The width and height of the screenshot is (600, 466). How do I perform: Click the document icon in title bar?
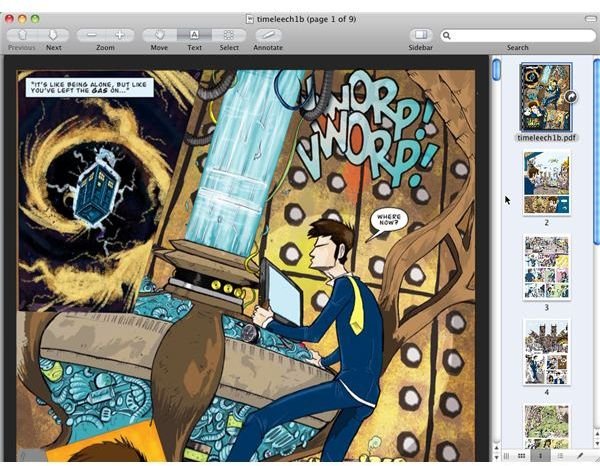[x=250, y=19]
